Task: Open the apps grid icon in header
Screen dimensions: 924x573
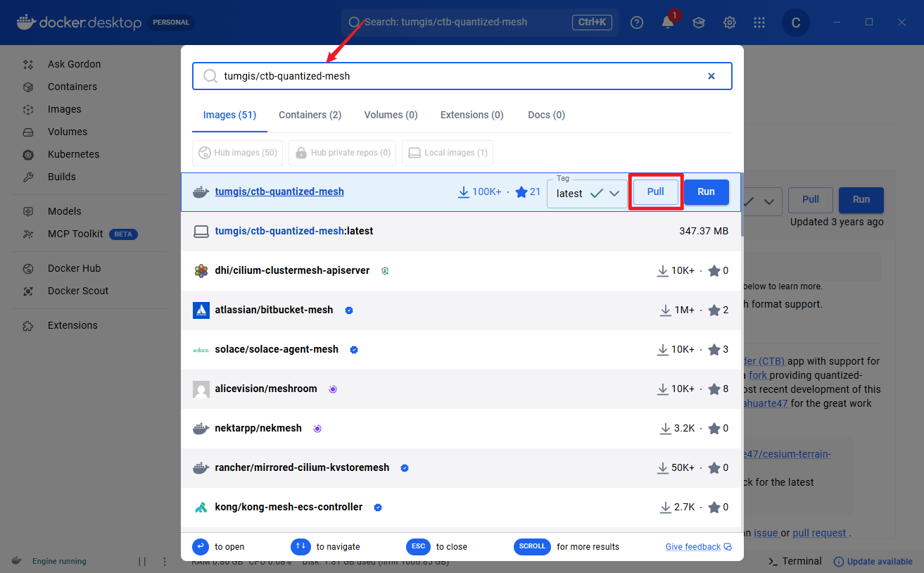Action: [759, 23]
